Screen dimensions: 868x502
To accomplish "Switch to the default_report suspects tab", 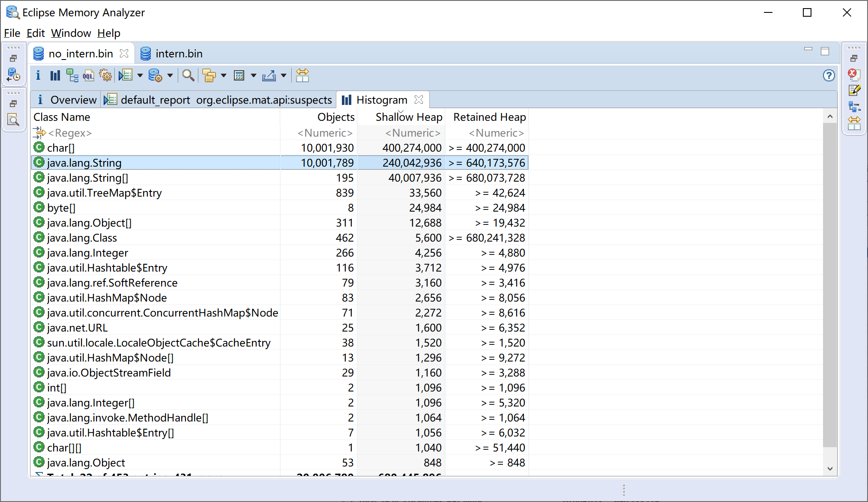I will (x=219, y=100).
